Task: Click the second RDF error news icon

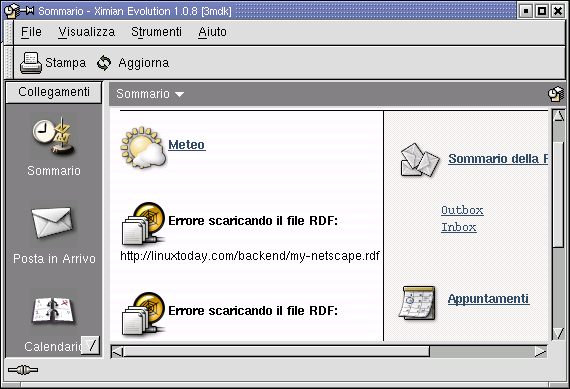Action: click(x=143, y=313)
